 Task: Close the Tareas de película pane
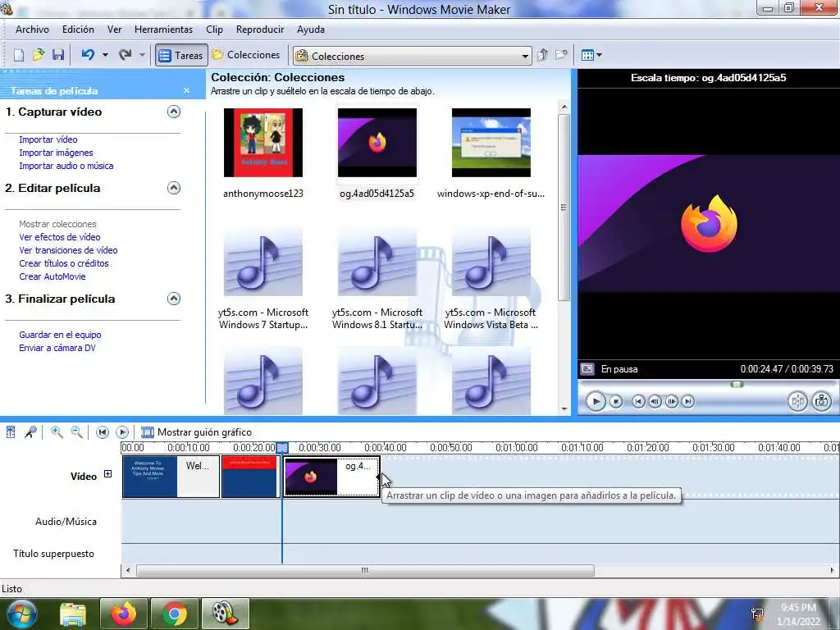(x=186, y=90)
